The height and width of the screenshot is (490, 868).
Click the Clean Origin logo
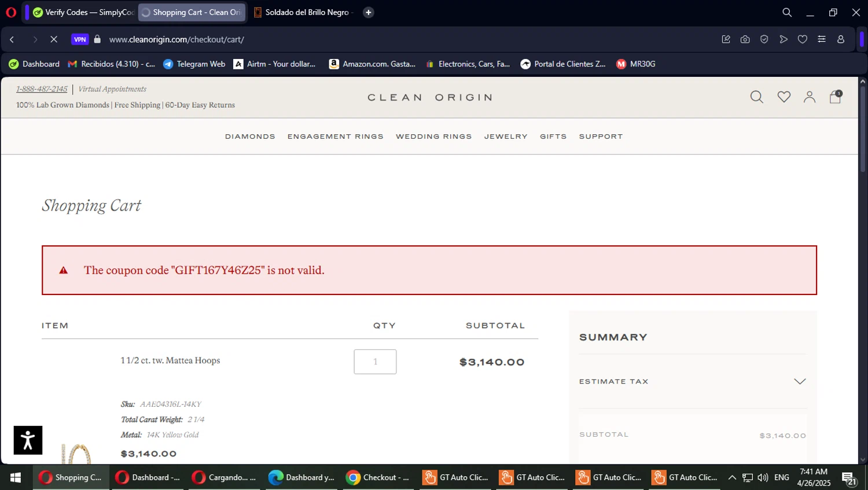click(x=430, y=97)
